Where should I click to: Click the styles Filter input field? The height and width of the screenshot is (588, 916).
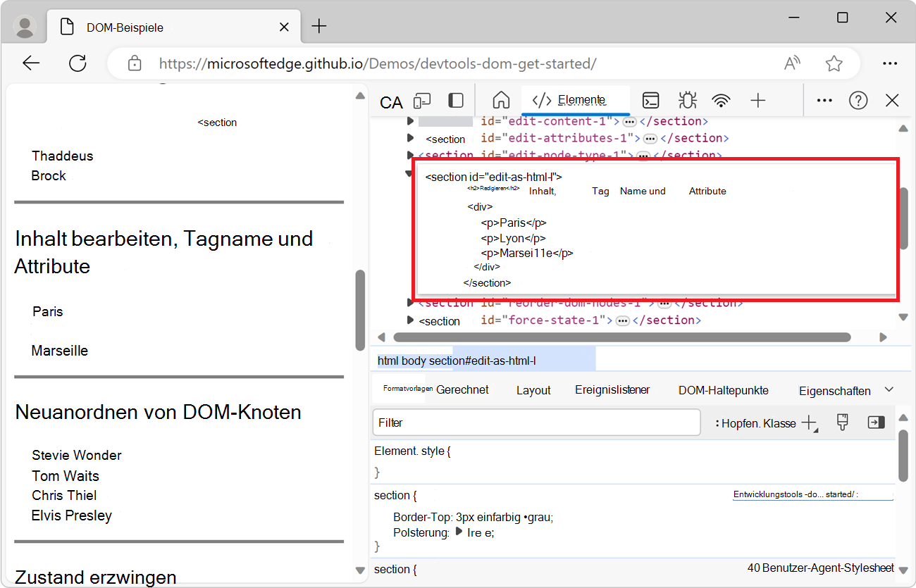(x=536, y=423)
